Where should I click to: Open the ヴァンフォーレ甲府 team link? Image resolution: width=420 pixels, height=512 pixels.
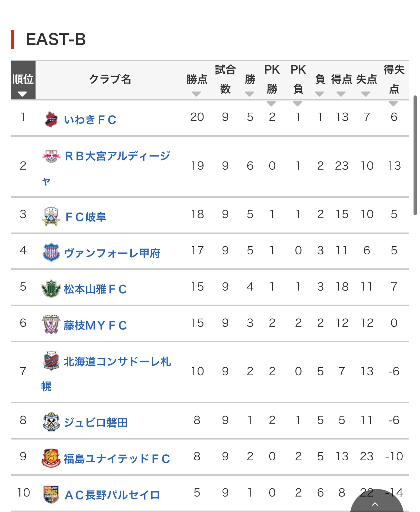coord(112,253)
